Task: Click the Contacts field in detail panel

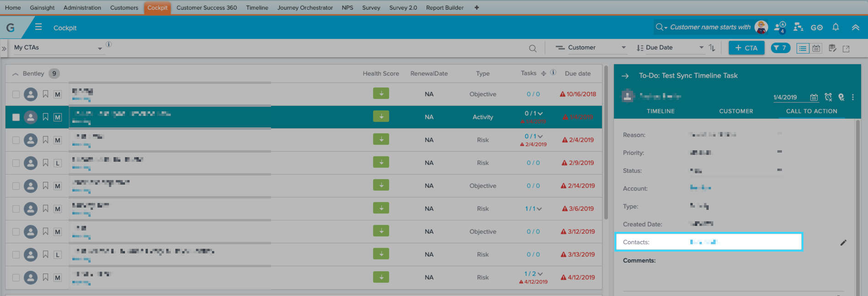Action: click(709, 242)
